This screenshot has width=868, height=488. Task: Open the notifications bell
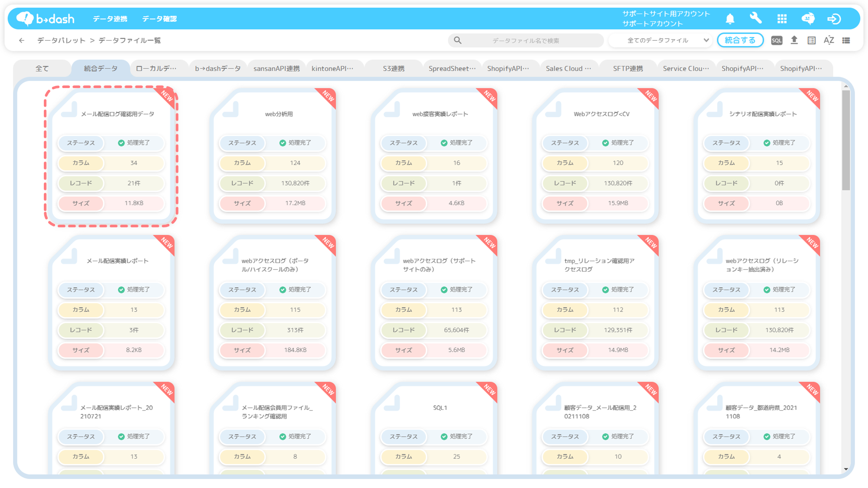click(730, 19)
